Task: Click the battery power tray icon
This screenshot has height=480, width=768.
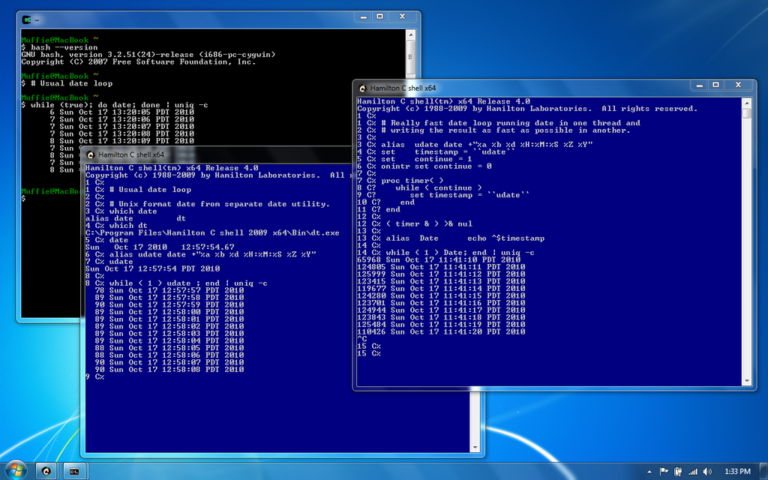Action: coord(678,472)
